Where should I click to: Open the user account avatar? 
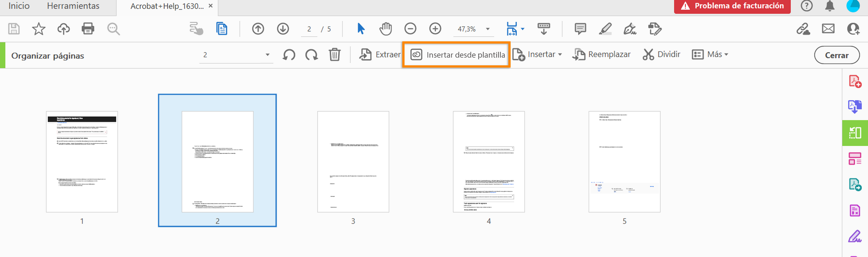[853, 6]
